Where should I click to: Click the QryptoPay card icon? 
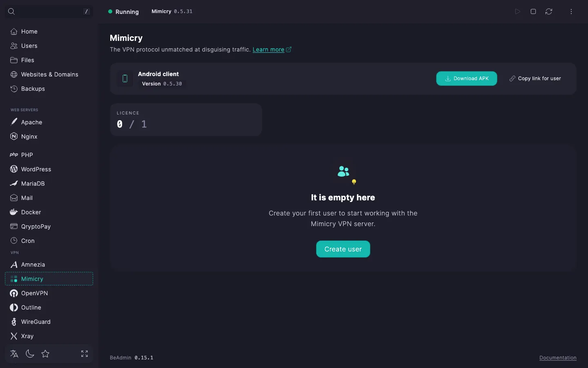pyautogui.click(x=14, y=227)
